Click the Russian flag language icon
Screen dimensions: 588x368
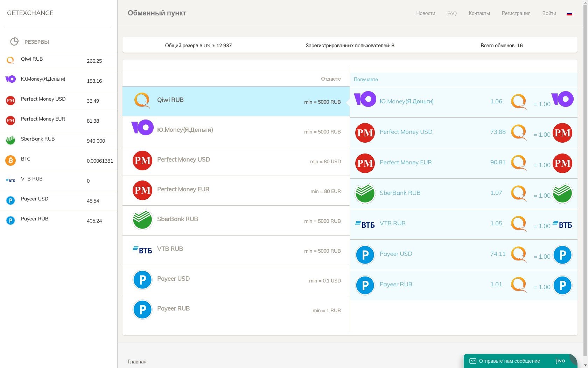click(x=569, y=14)
